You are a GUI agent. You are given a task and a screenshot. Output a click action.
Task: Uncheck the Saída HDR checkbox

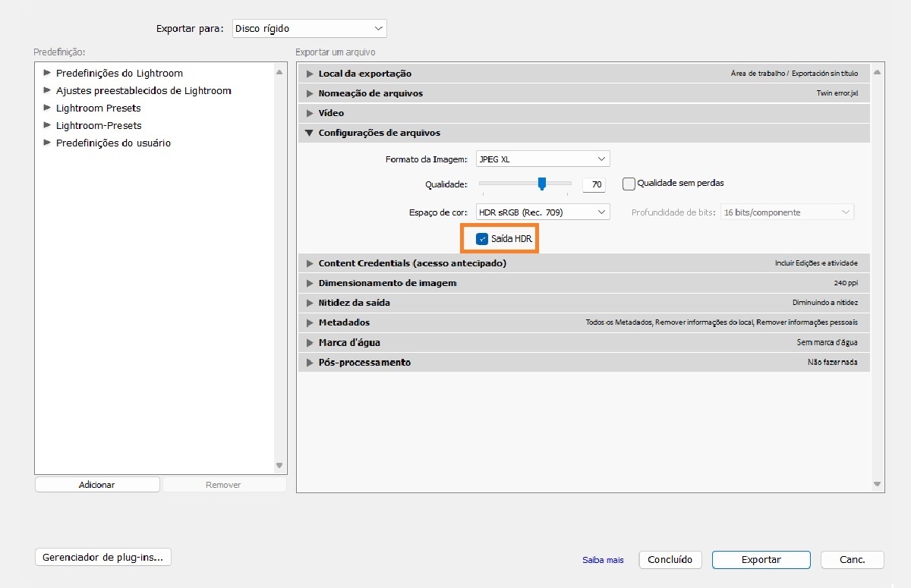(x=482, y=239)
